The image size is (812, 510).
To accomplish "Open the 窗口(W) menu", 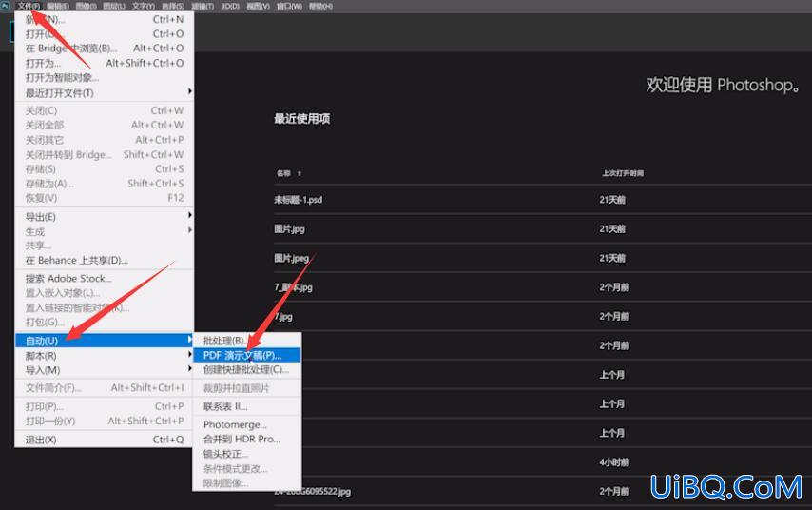I will [x=289, y=7].
